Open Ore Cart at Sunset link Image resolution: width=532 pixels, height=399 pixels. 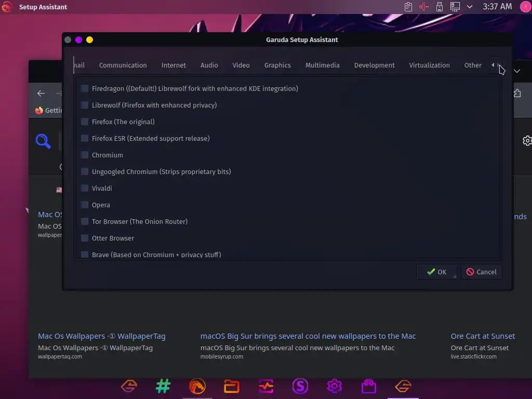483,336
